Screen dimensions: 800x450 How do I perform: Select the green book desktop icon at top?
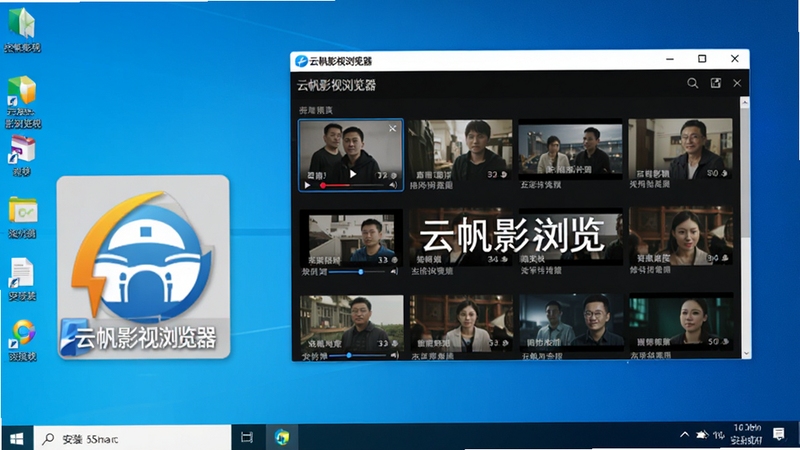pyautogui.click(x=22, y=30)
